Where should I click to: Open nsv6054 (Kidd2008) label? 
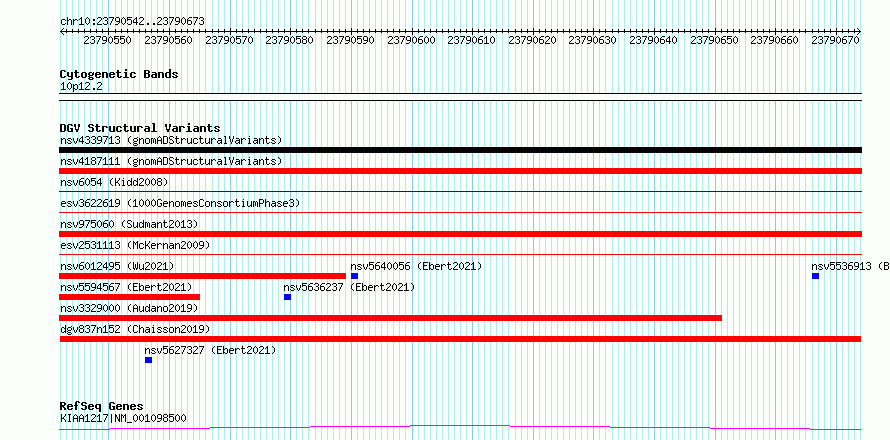[x=114, y=182]
